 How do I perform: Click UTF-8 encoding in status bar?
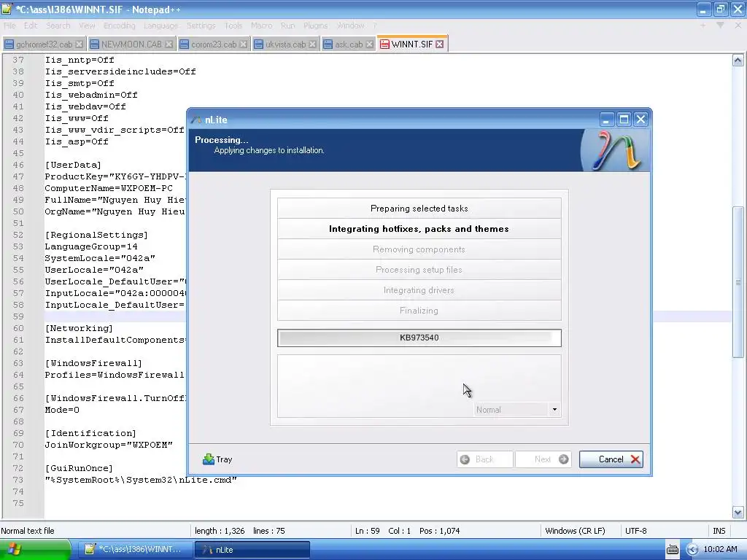pyautogui.click(x=635, y=531)
